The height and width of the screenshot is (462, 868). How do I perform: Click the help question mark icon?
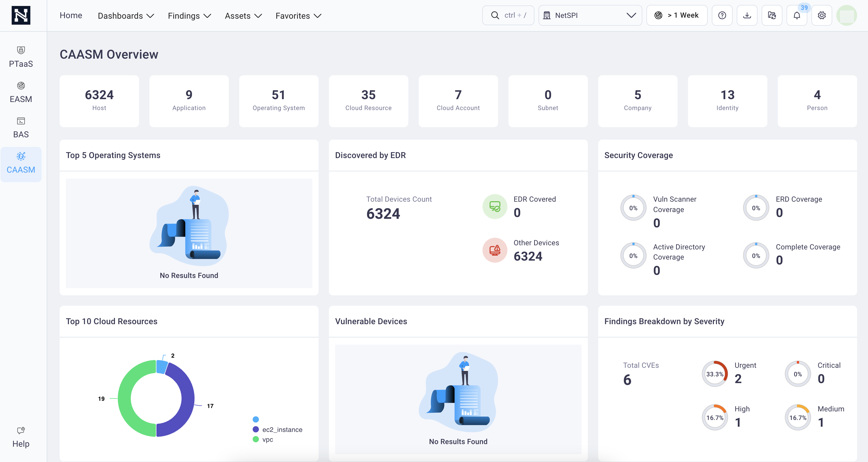[722, 16]
